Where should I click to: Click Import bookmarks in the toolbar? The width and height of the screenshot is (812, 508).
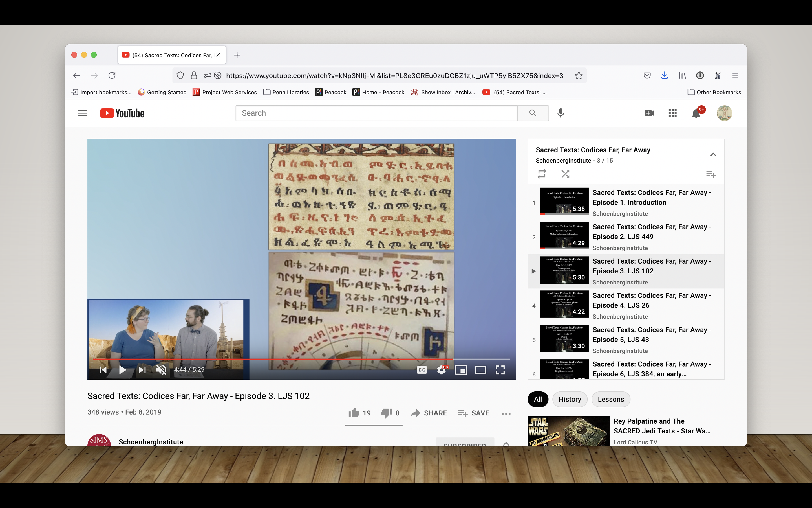coord(101,92)
